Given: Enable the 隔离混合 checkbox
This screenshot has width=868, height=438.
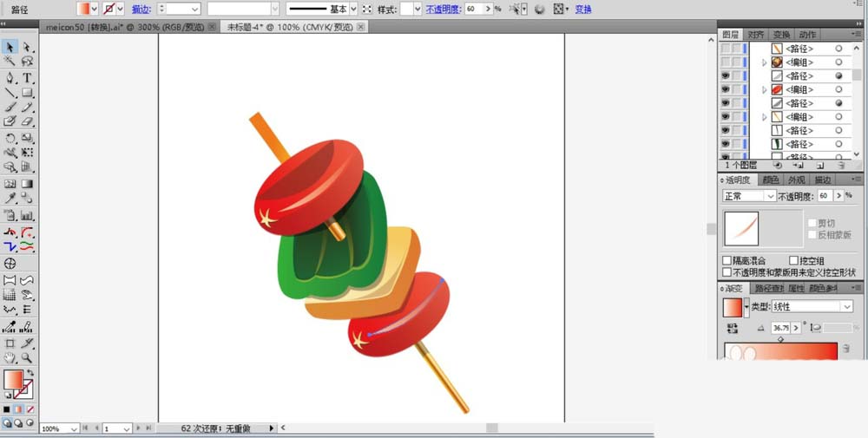Looking at the screenshot, I should (x=727, y=260).
